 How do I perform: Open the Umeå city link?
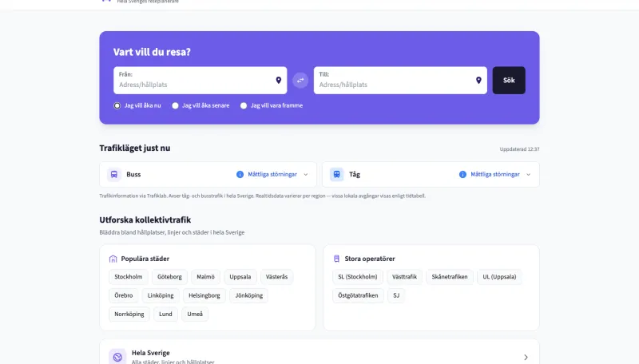(x=195, y=315)
